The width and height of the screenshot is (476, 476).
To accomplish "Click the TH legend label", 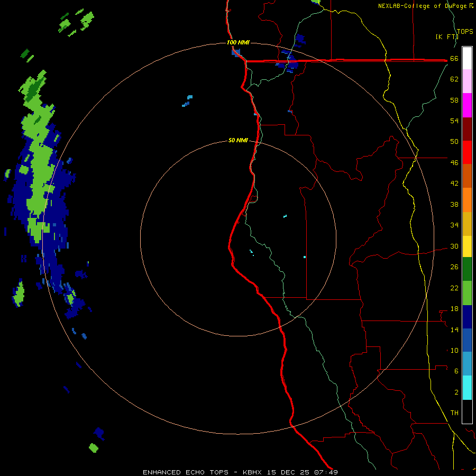I will 454,413.
